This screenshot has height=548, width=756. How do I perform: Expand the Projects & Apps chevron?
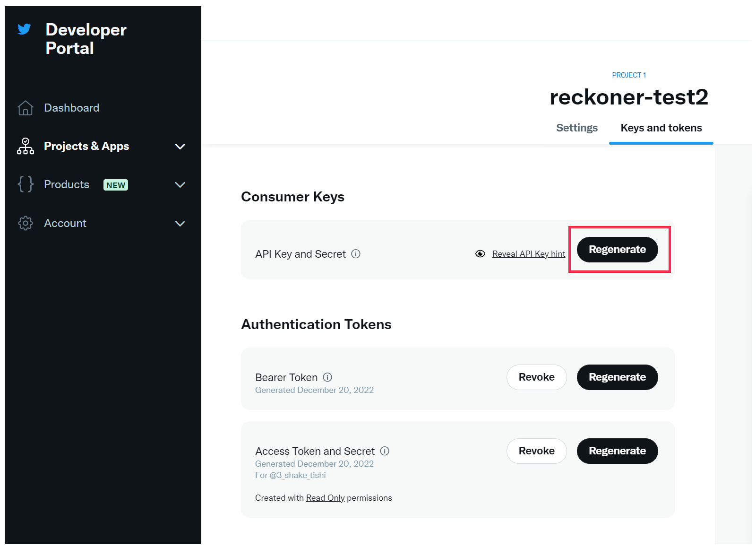pyautogui.click(x=180, y=147)
